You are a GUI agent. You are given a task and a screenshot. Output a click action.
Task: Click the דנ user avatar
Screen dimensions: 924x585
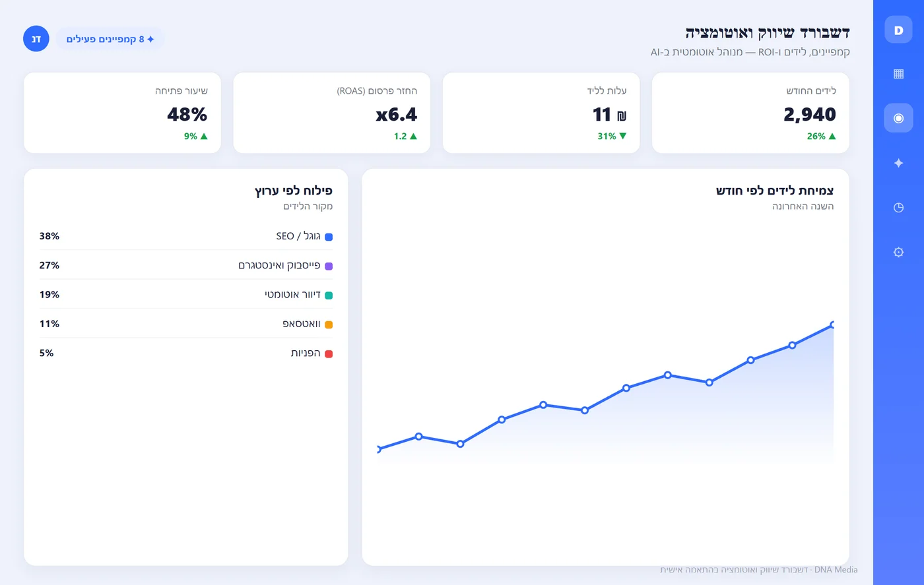tap(36, 39)
